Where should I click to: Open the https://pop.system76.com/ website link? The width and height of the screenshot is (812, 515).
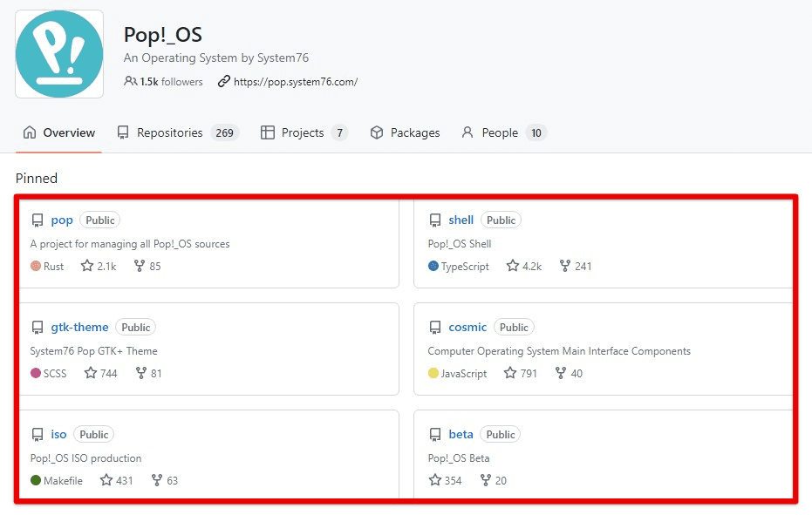(296, 82)
